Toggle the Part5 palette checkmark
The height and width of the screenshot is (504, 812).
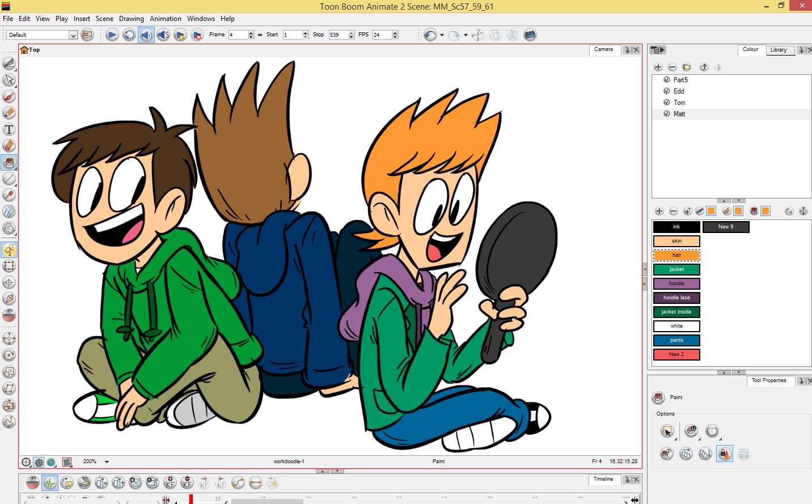[667, 80]
